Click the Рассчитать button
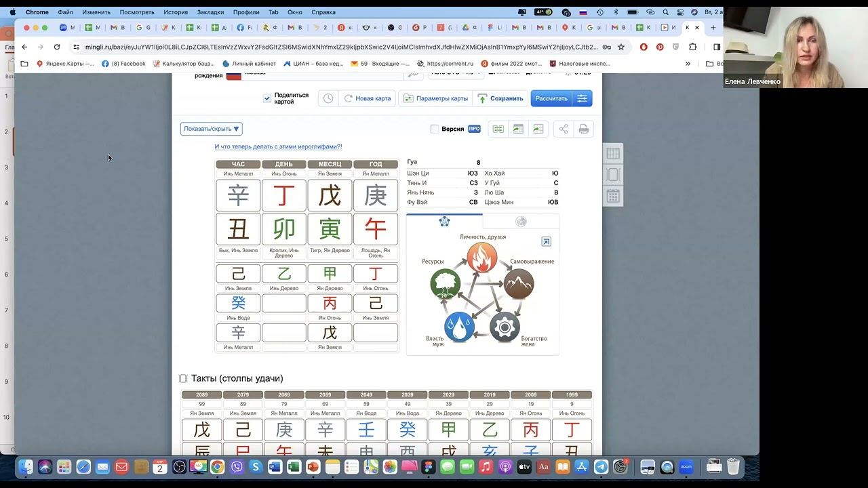This screenshot has width=868, height=488. click(551, 98)
